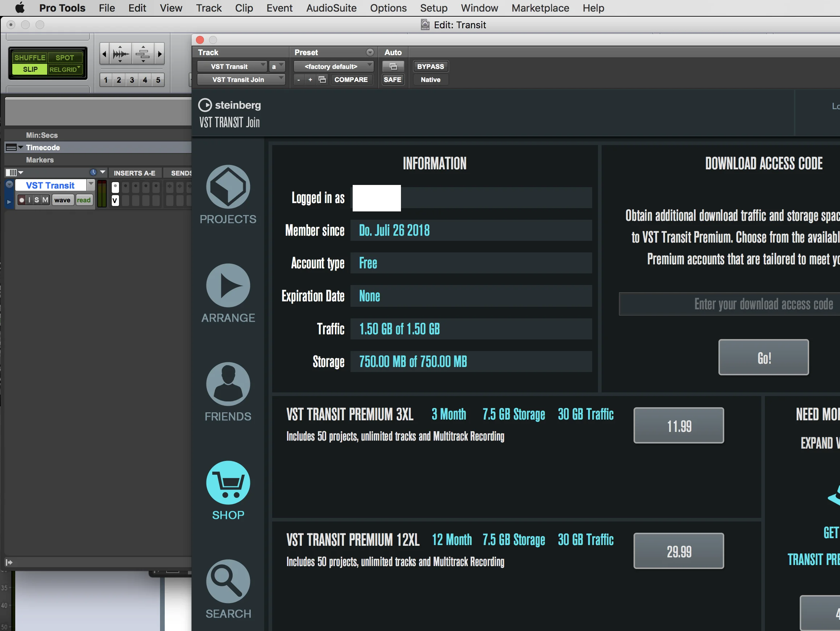
Task: Open the track view selector 'wave'
Action: point(62,200)
